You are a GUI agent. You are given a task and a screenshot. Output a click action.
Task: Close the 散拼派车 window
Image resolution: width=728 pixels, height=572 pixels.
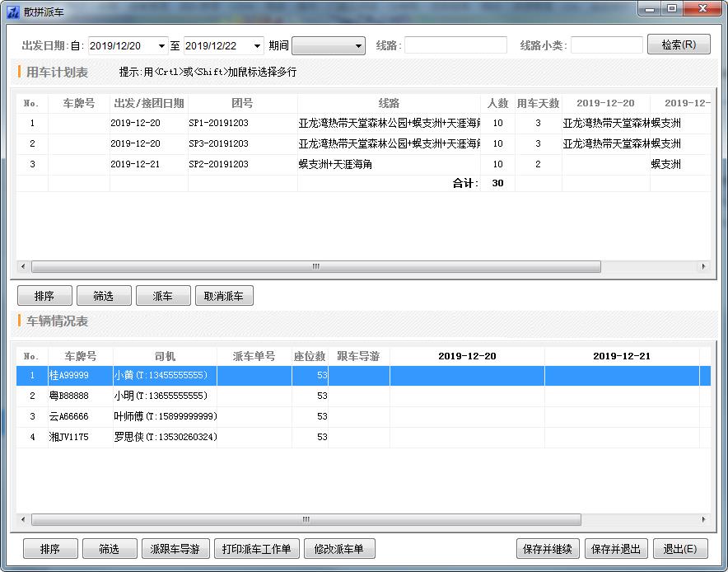point(703,9)
